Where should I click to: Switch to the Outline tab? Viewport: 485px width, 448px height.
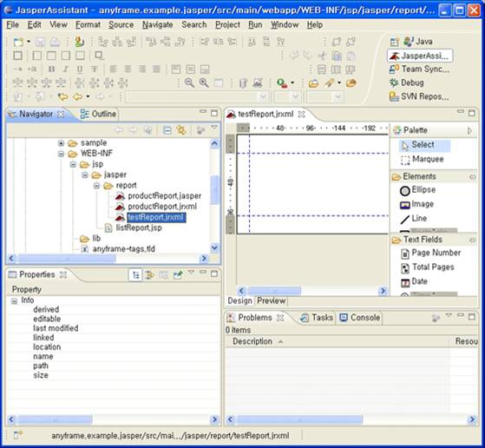click(x=98, y=114)
